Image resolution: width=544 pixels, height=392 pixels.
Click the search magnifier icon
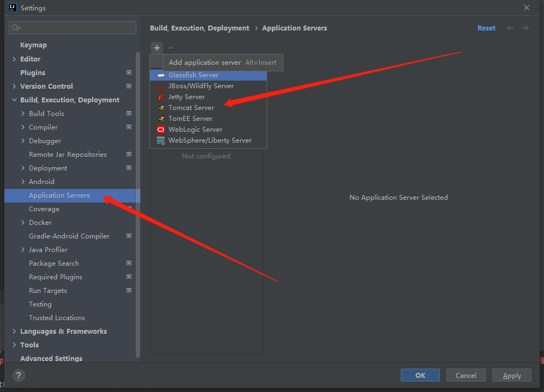[16, 28]
